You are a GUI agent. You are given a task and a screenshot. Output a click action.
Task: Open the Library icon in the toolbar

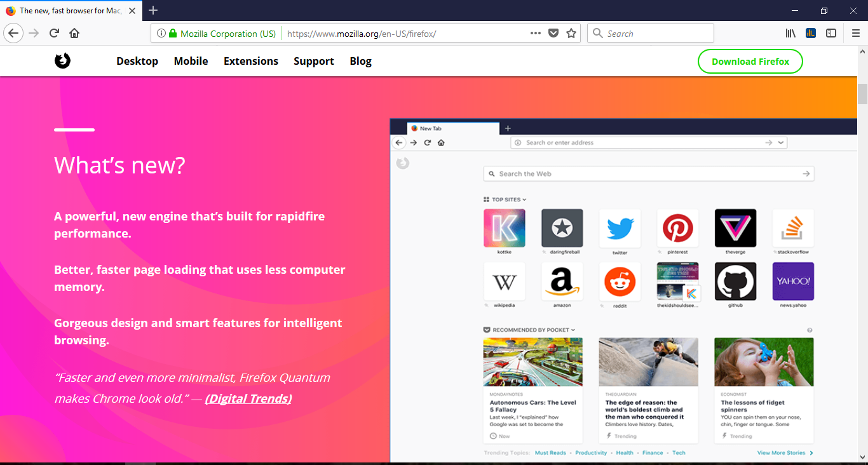pos(790,32)
